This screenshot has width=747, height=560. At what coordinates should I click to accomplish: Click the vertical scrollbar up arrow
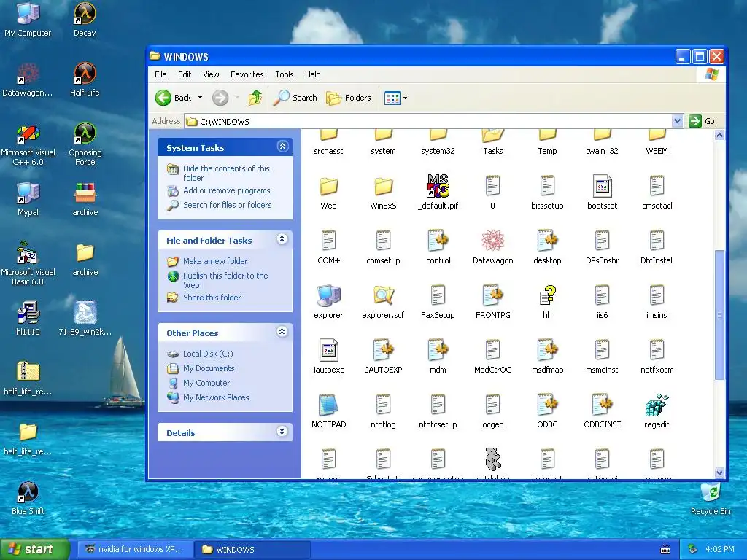[x=719, y=135]
